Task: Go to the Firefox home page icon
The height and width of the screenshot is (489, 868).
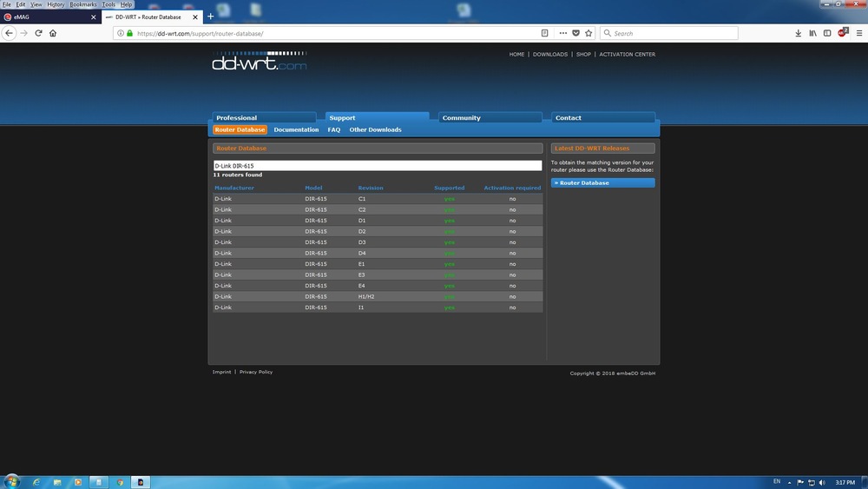Action: coord(53,33)
